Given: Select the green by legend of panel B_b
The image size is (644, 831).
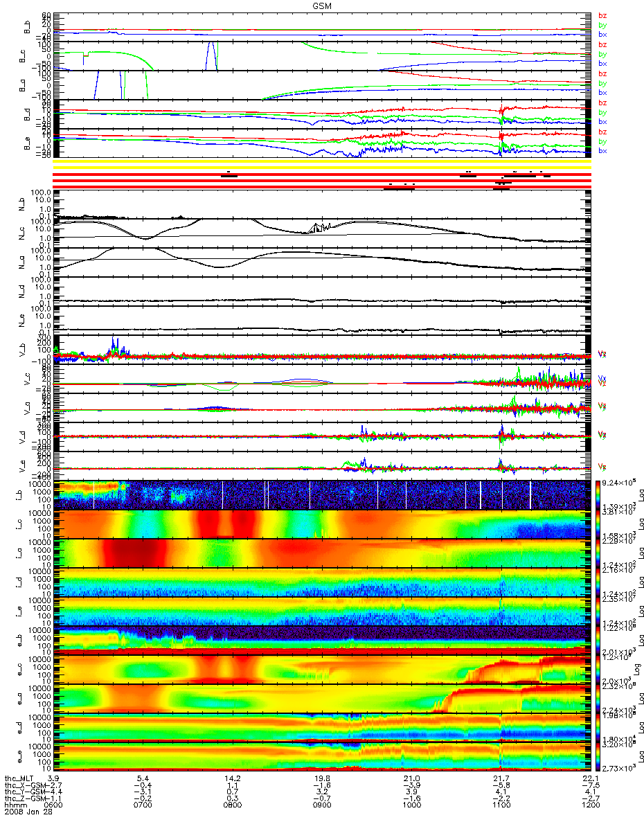Looking at the screenshot, I should (602, 25).
